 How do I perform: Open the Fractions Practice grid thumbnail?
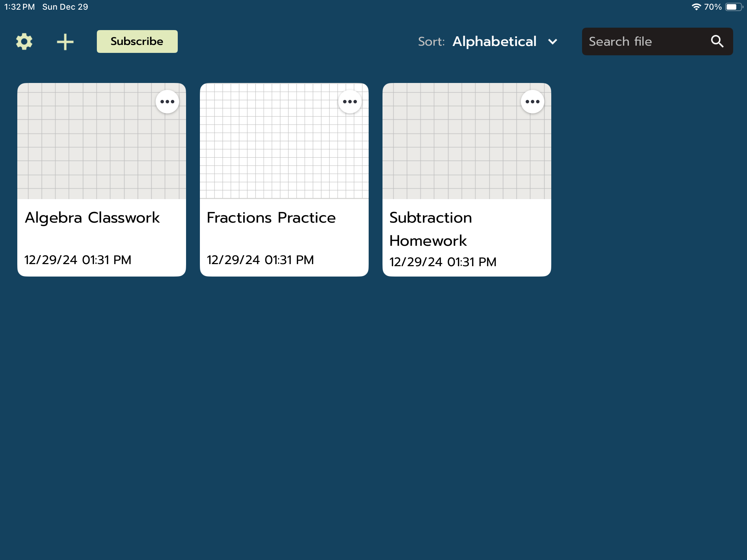tap(284, 140)
